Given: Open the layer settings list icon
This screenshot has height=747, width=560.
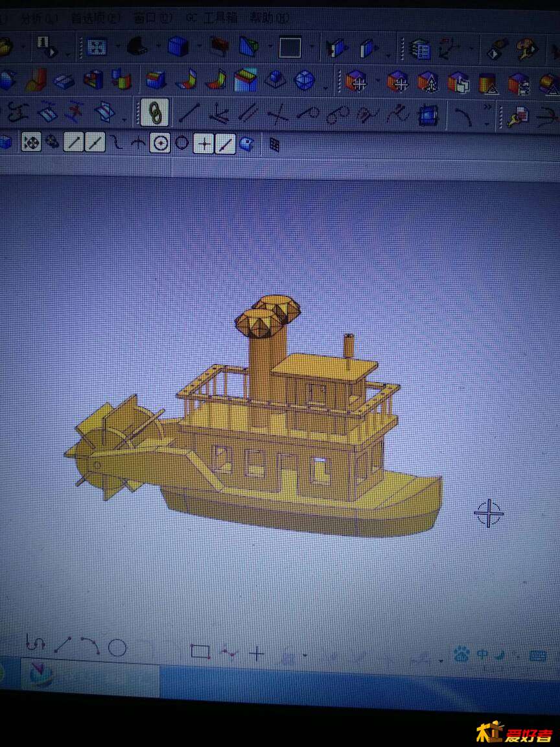Looking at the screenshot, I should [x=421, y=49].
